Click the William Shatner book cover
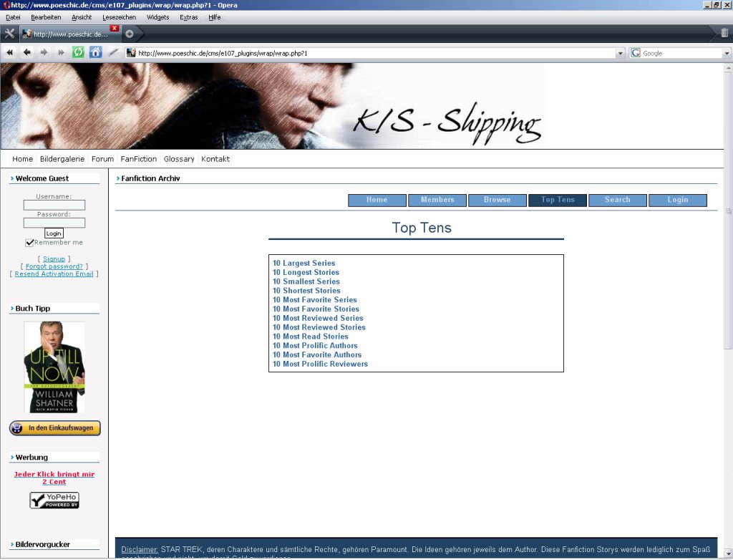Screen dimensions: 733x560 tap(54, 367)
